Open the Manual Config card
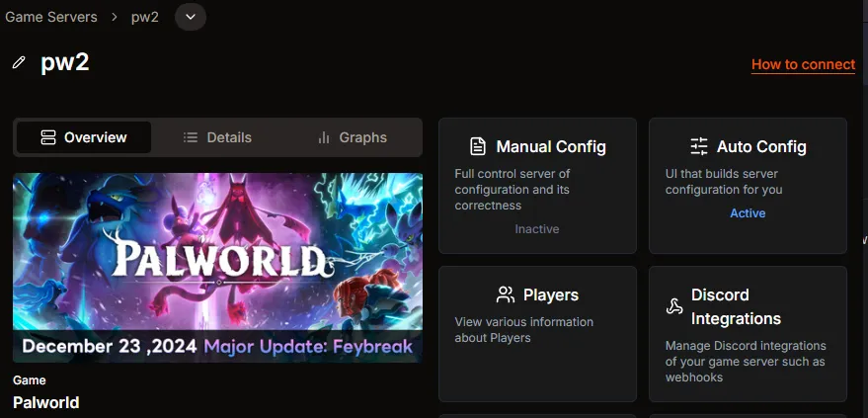Viewport: 868px width, 418px height. point(537,186)
